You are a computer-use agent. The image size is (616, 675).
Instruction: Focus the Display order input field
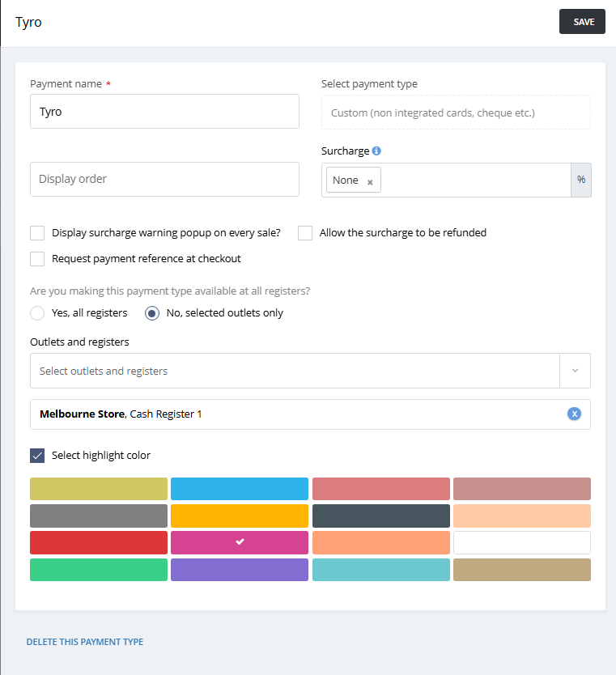click(164, 179)
